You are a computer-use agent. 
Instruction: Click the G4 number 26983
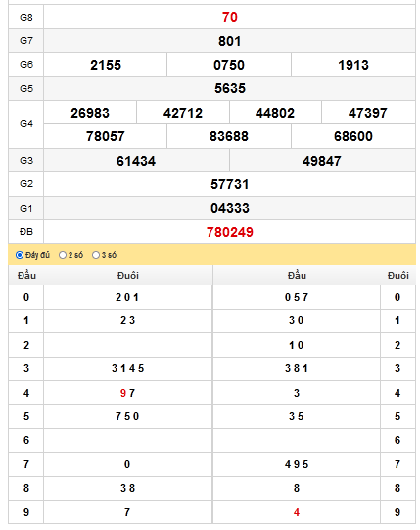click(x=90, y=113)
